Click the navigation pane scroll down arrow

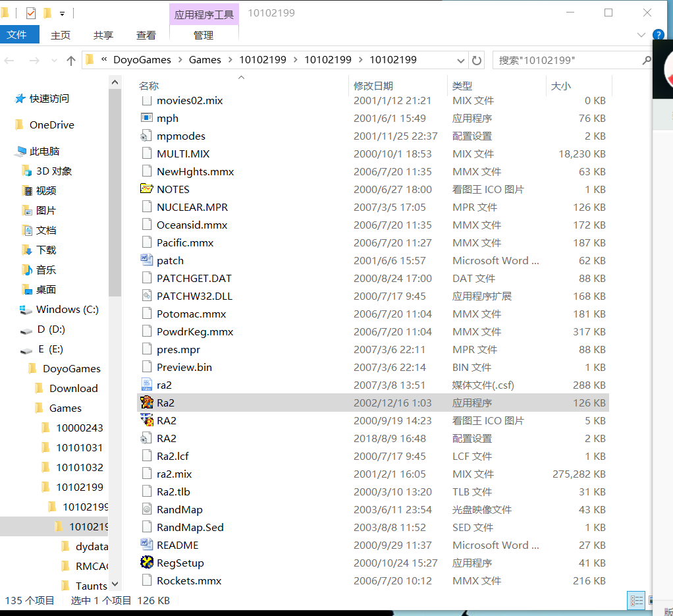pos(115,584)
